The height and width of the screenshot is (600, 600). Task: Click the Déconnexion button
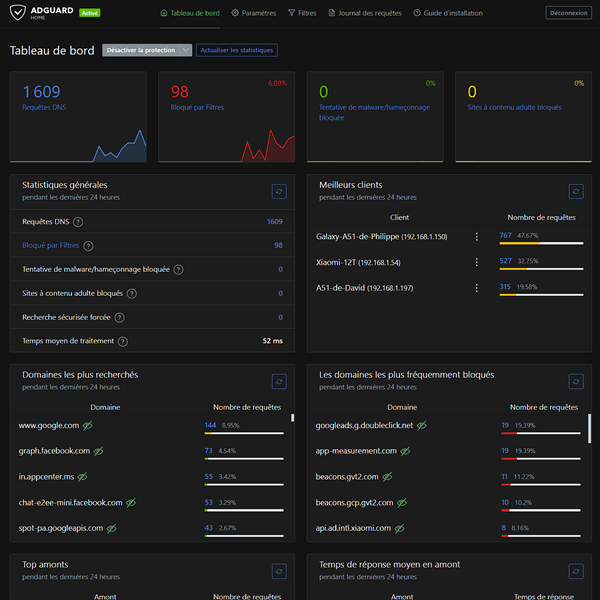(568, 13)
